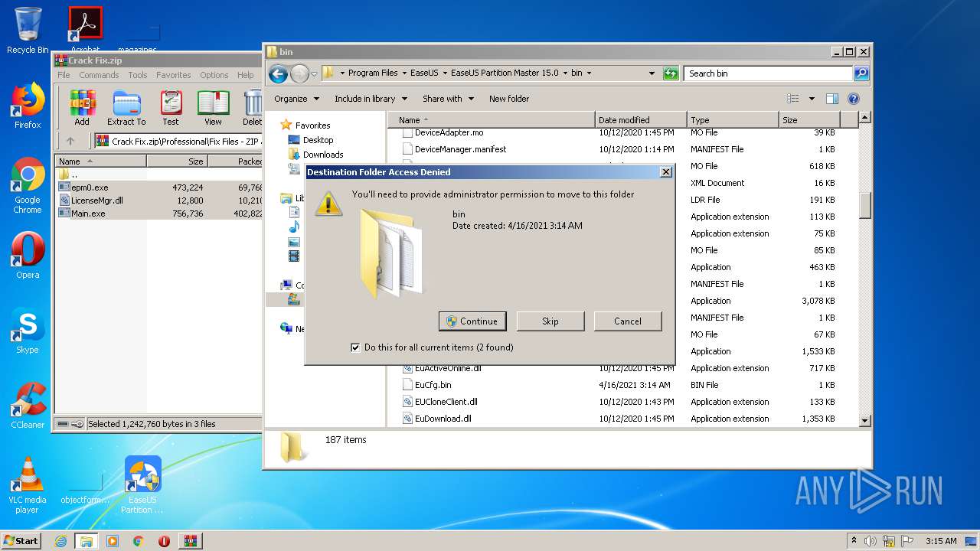Open the parent '..' folder entry in WinRAR
980x551 pixels.
click(x=69, y=174)
